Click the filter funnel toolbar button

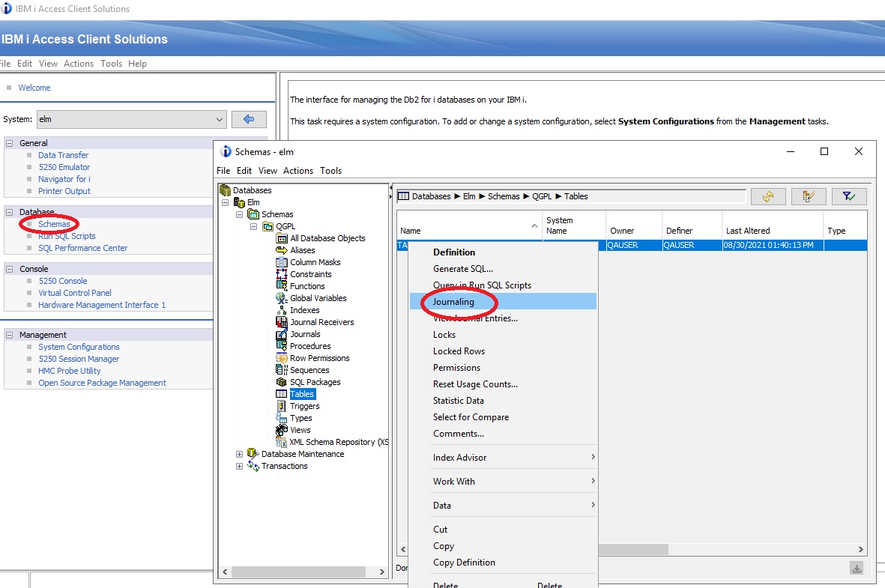pos(848,196)
